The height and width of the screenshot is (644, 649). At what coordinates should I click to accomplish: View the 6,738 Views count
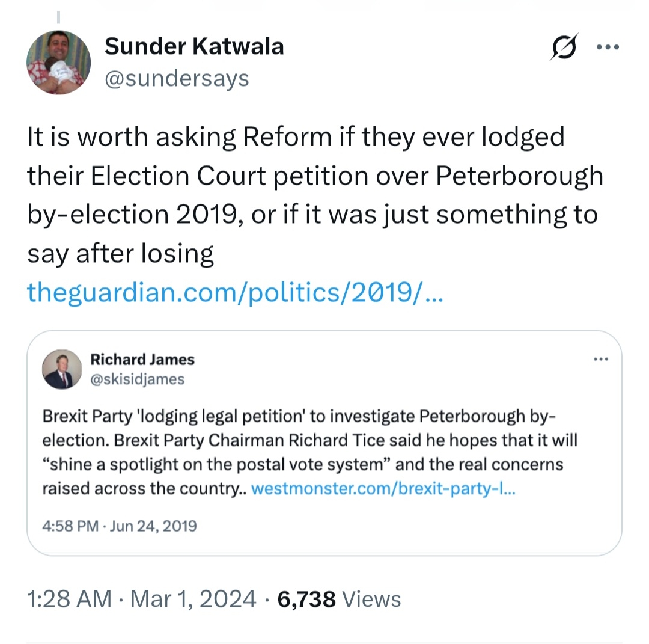click(306, 599)
